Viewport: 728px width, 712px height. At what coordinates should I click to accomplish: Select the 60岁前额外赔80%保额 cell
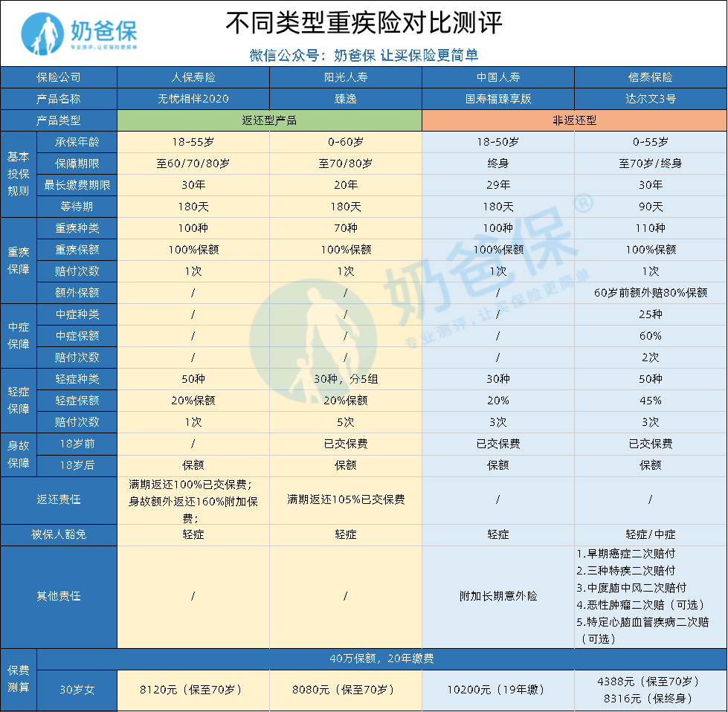[x=651, y=293]
